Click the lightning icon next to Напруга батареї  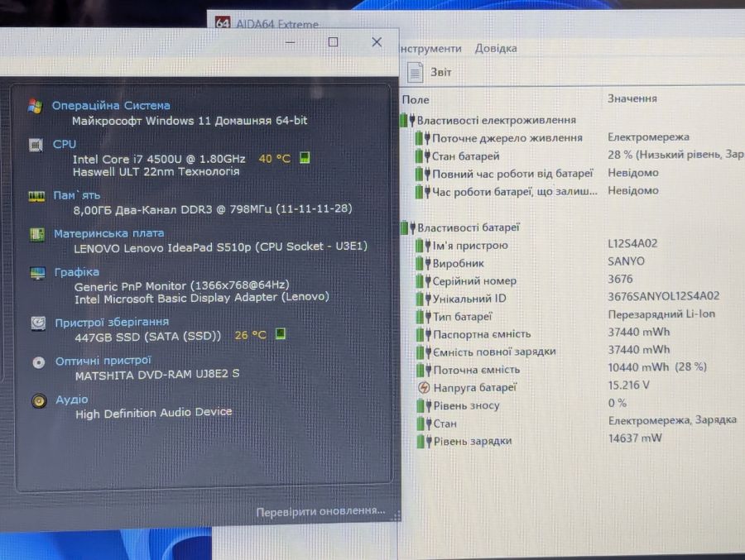(423, 388)
